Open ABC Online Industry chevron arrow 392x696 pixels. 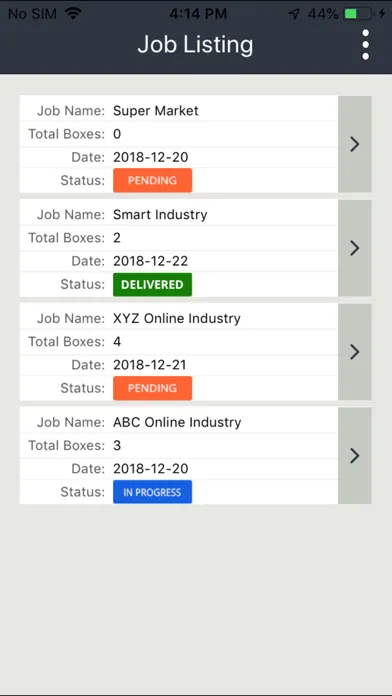pos(355,456)
